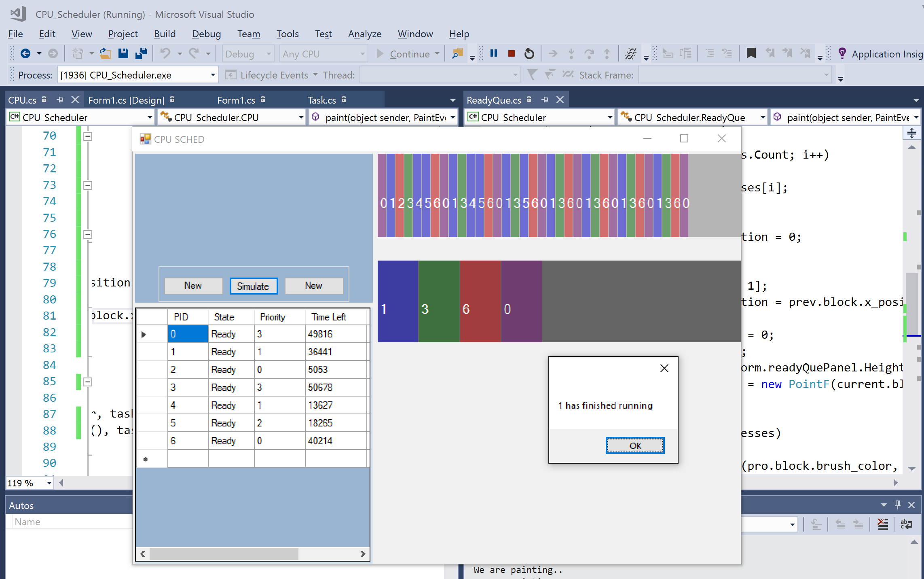Screen dimensions: 924x579
Task: Open the Analyze menu
Action: click(x=365, y=34)
